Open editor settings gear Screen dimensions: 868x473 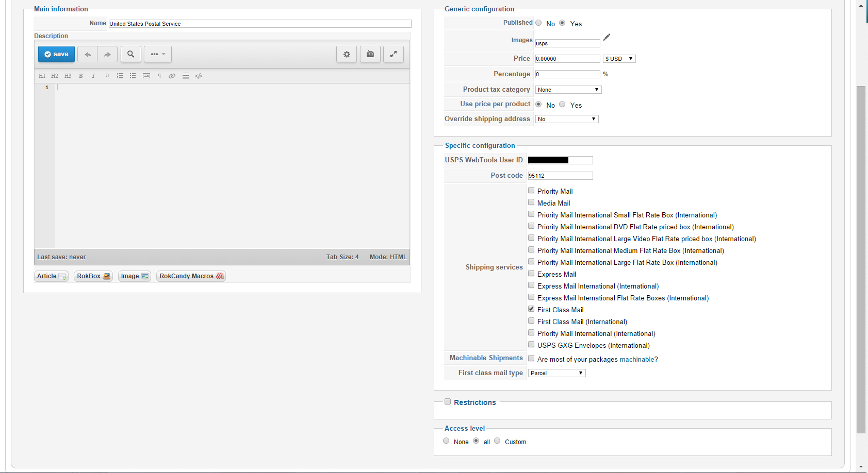347,54
